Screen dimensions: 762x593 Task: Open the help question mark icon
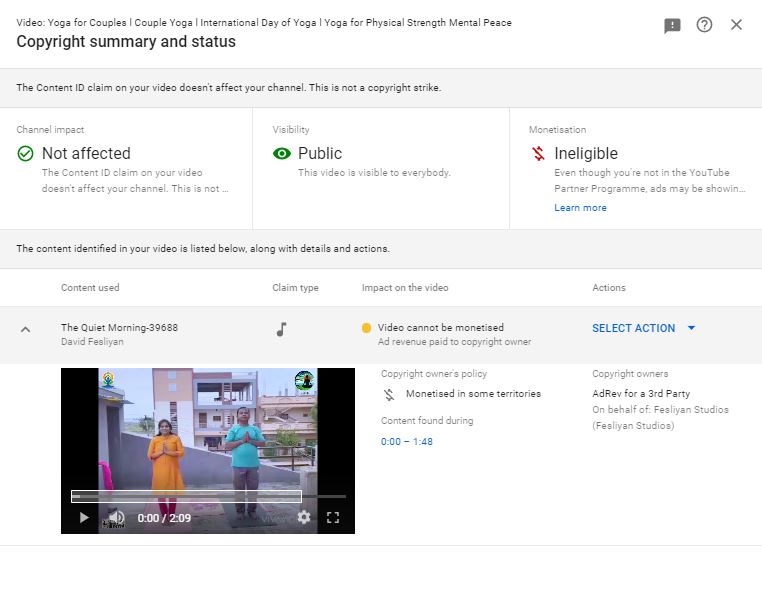704,25
